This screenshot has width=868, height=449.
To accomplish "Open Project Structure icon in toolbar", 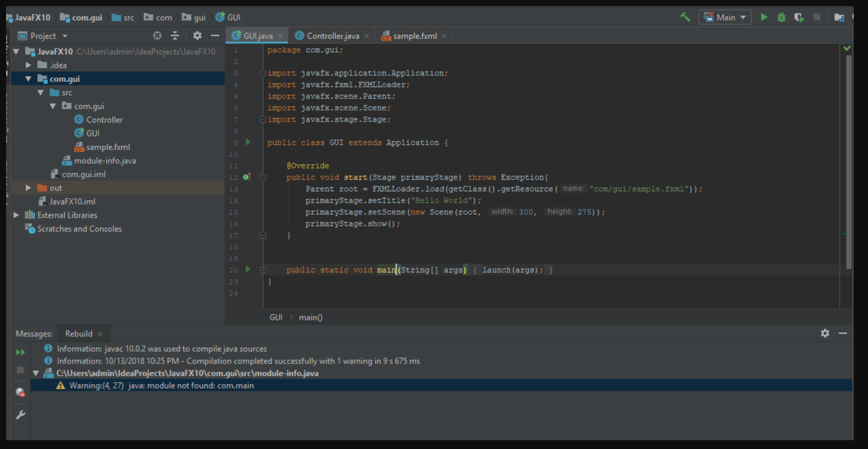I will [x=839, y=17].
